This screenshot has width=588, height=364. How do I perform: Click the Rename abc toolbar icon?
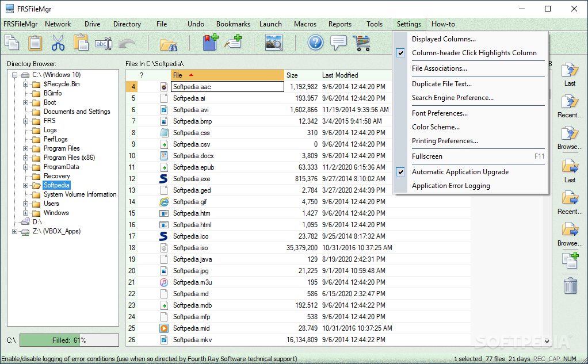tap(104, 44)
